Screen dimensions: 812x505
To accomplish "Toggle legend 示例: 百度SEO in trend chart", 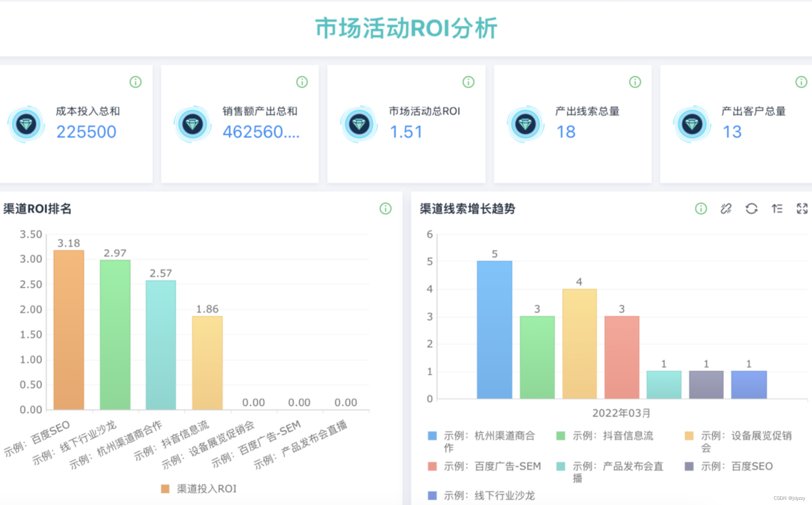I will tap(729, 466).
